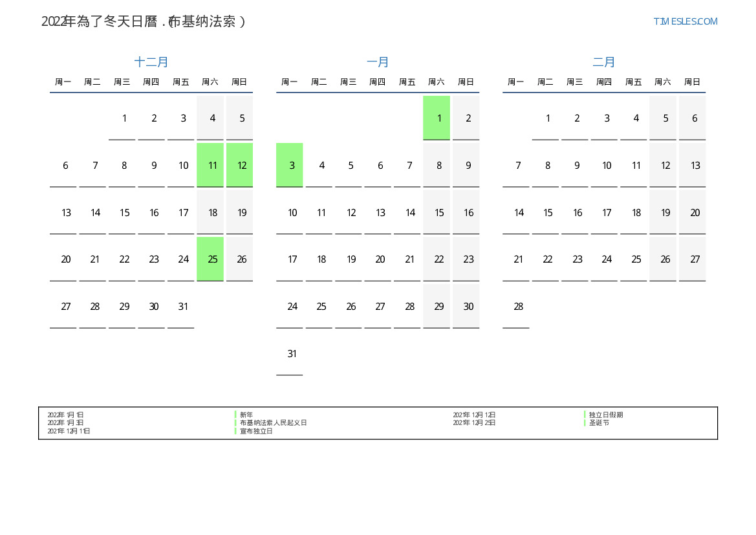Image resolution: width=756 pixels, height=535 pixels.
Task: Select the 宣布独立日 legend entry
Action: tap(256, 431)
